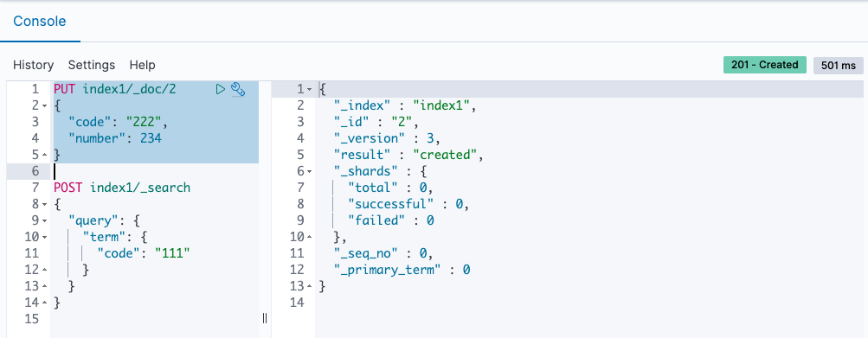Collapse the "query" block fold at line 9

(x=45, y=220)
